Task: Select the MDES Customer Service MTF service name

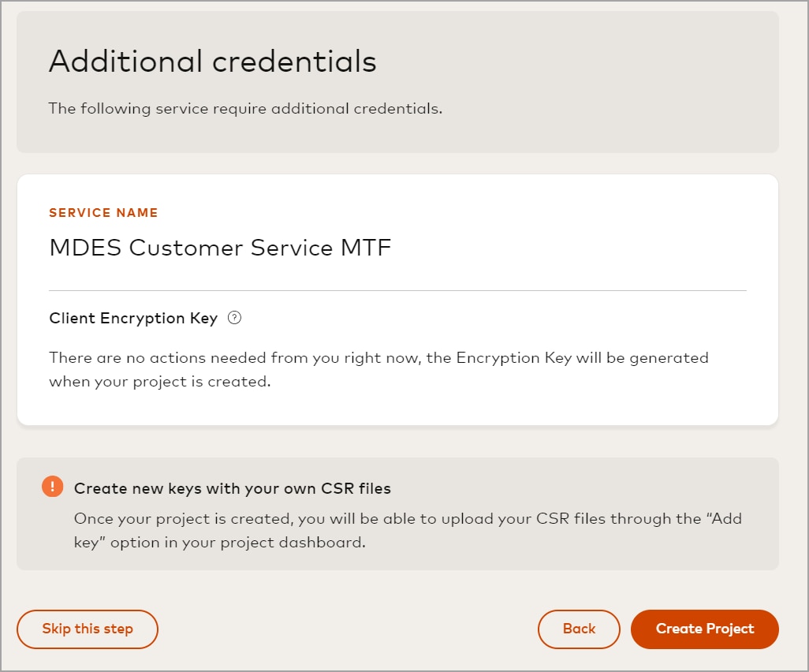Action: pos(220,247)
